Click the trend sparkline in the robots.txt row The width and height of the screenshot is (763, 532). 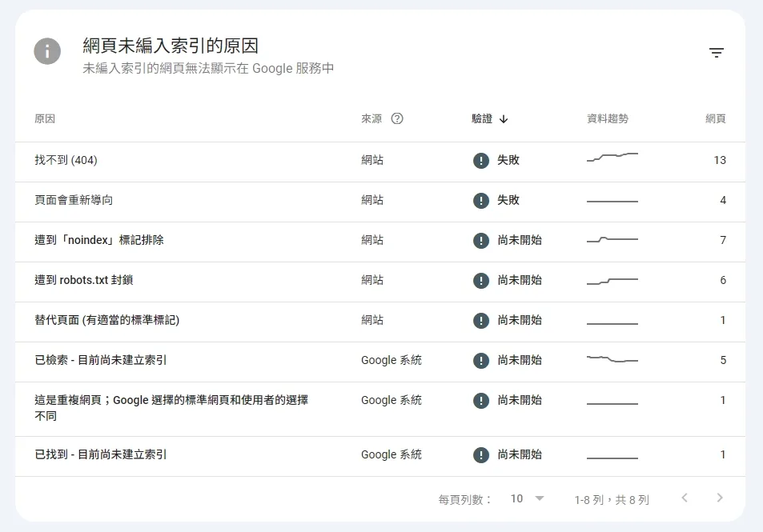612,281
